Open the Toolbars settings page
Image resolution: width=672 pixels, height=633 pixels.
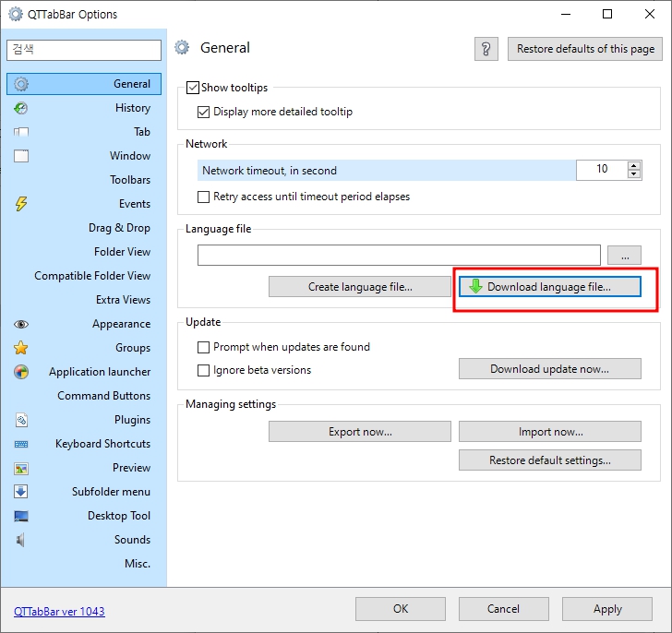tap(84, 179)
